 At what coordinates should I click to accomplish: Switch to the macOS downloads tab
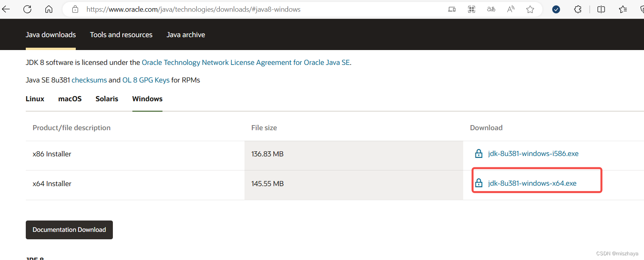(70, 99)
